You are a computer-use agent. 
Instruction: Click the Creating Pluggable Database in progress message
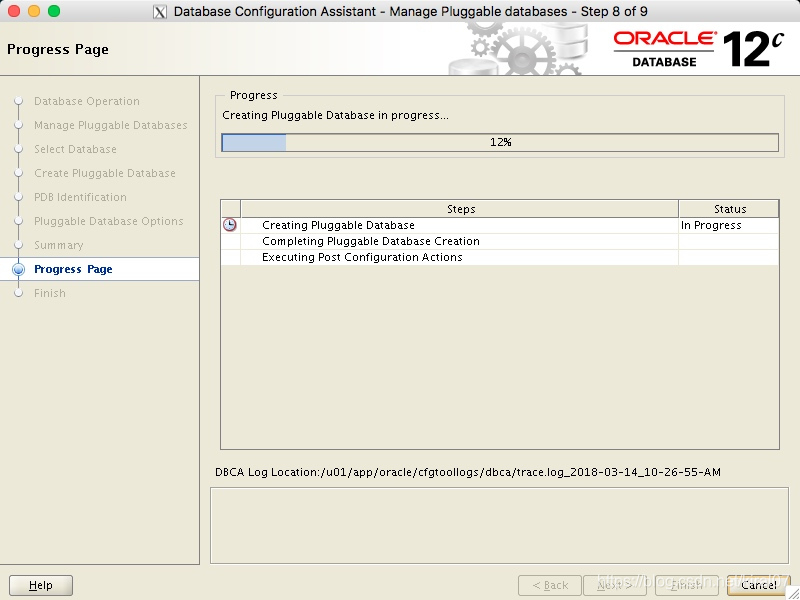point(335,115)
